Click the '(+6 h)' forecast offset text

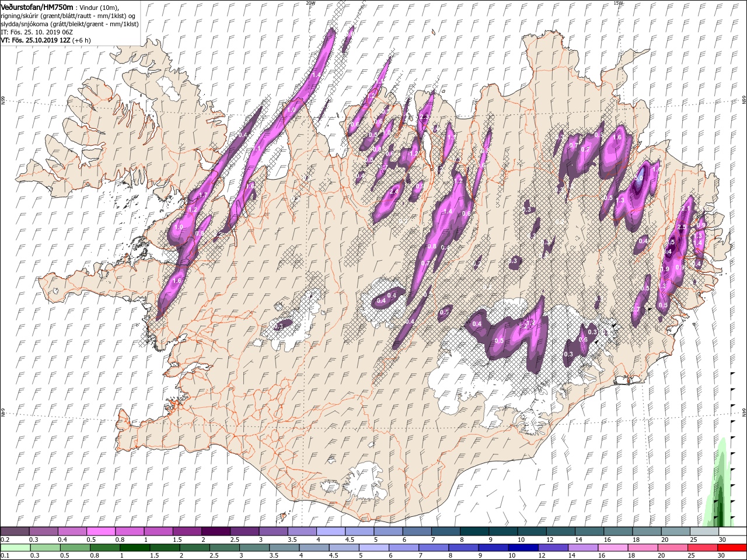pyautogui.click(x=81, y=40)
